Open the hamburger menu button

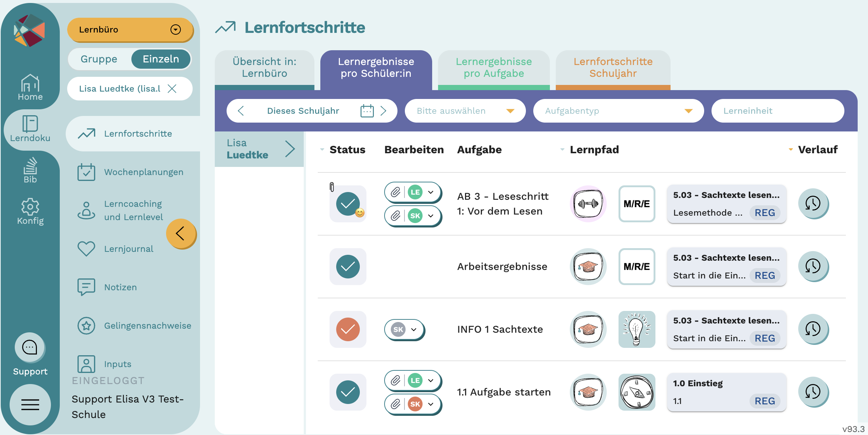[x=30, y=405]
